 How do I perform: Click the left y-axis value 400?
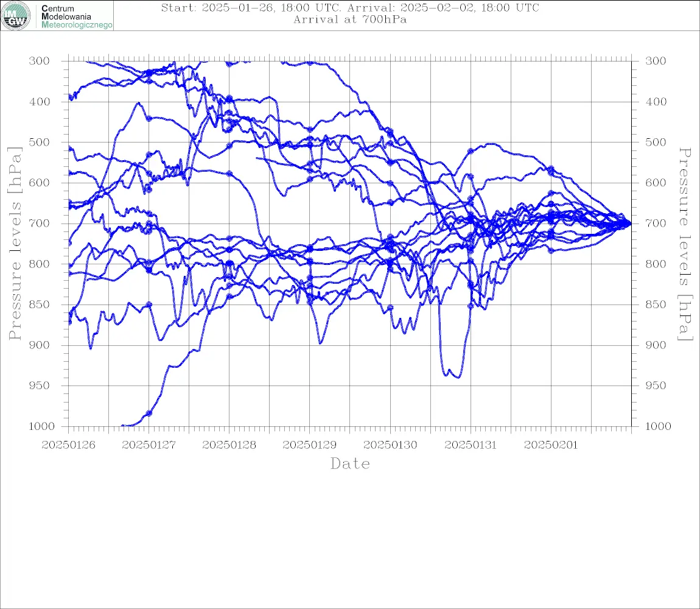tap(40, 102)
